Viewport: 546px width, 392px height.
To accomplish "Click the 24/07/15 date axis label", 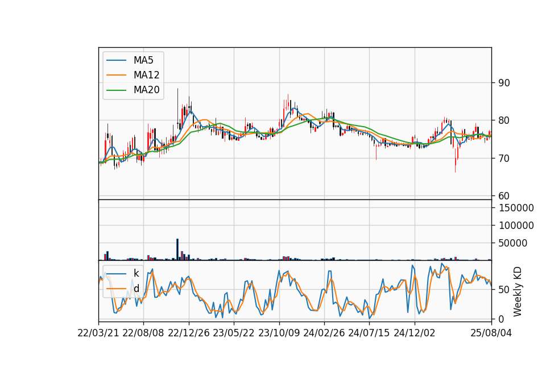I will point(369,333).
